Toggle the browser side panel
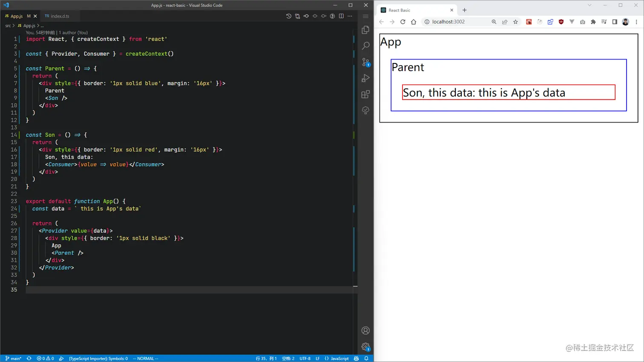Viewport: 644px width, 362px height. pyautogui.click(x=615, y=22)
